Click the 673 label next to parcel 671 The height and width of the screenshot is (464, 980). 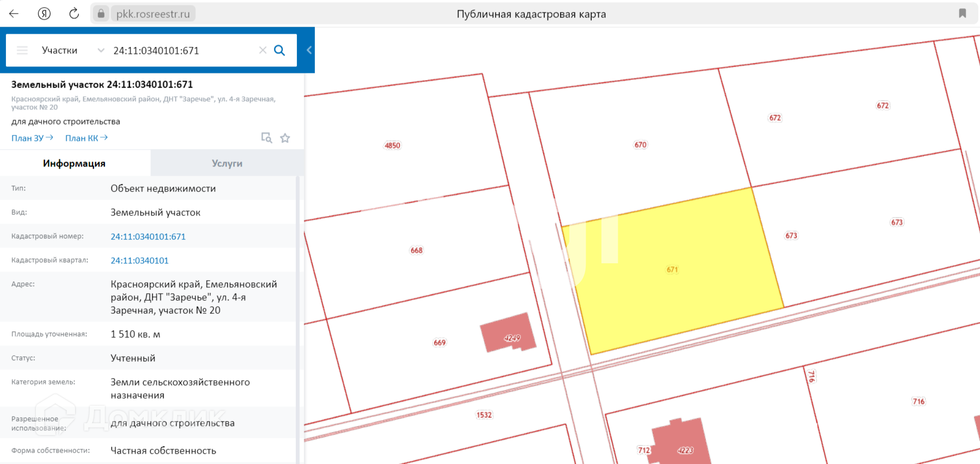click(x=791, y=236)
